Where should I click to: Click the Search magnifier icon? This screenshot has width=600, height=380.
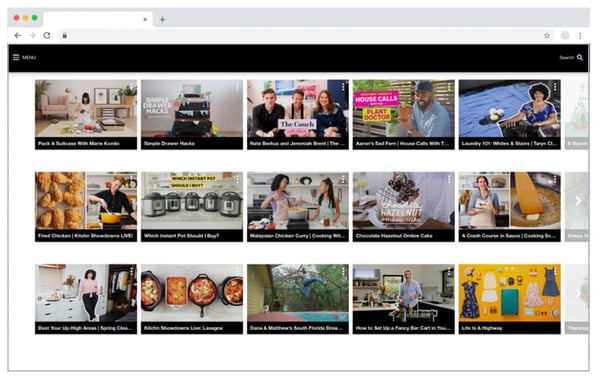tap(580, 57)
